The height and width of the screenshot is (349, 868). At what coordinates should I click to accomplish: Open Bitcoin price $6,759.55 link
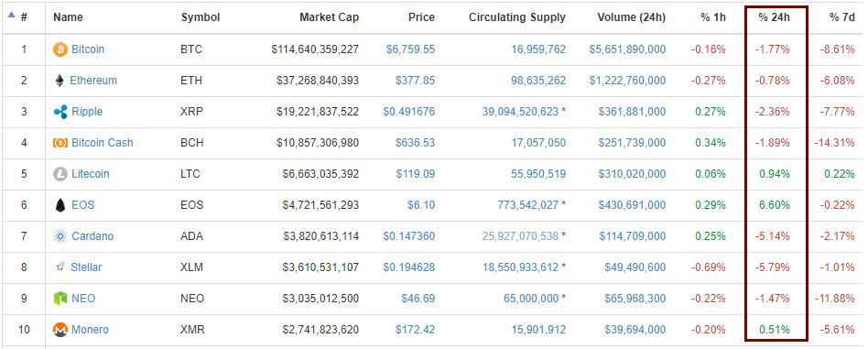pos(411,49)
